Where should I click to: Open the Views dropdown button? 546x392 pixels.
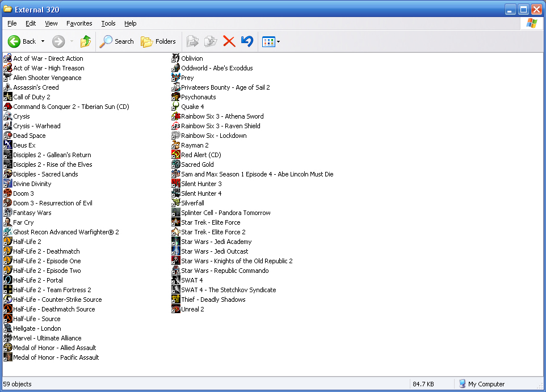click(271, 42)
